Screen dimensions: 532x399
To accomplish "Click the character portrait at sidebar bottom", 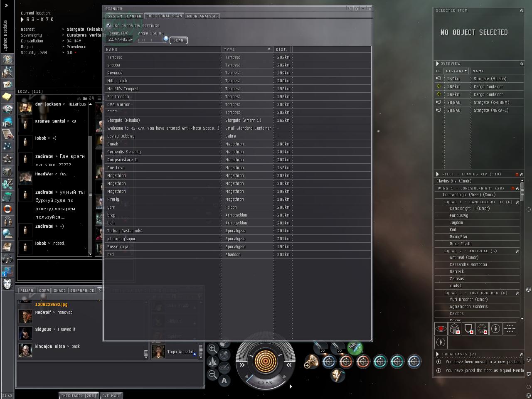I will (x=7, y=284).
